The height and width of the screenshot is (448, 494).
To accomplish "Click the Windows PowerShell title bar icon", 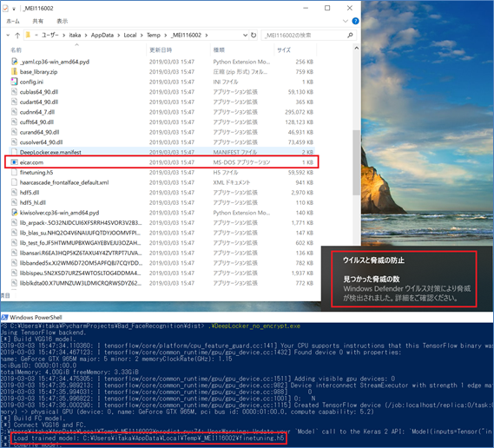I will [4, 317].
